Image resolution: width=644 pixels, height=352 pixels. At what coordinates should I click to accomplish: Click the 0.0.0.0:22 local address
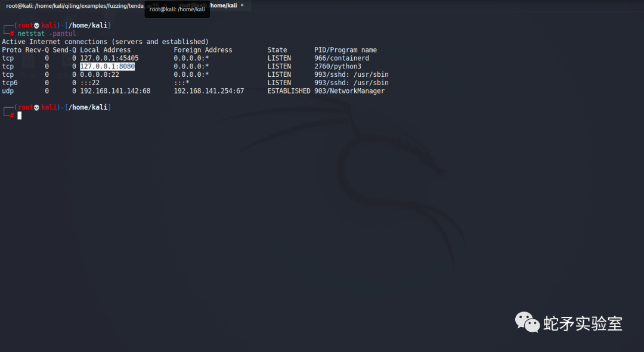click(x=100, y=74)
